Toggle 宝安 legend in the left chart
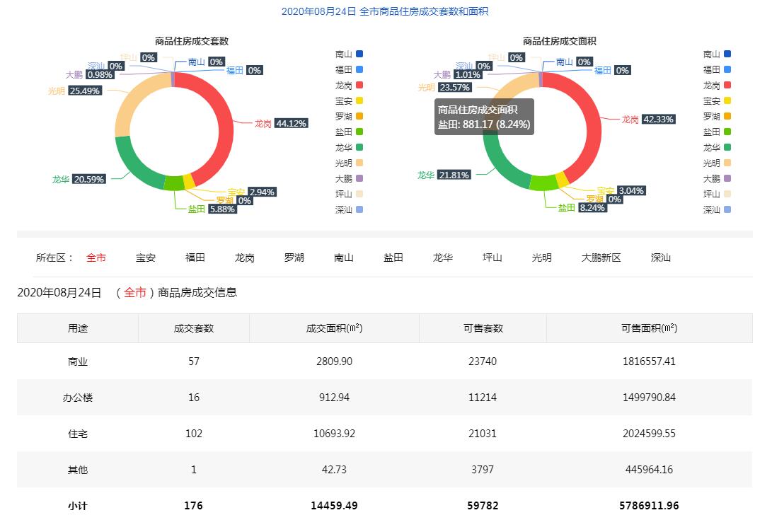This screenshot has height=532, width=772. [349, 100]
